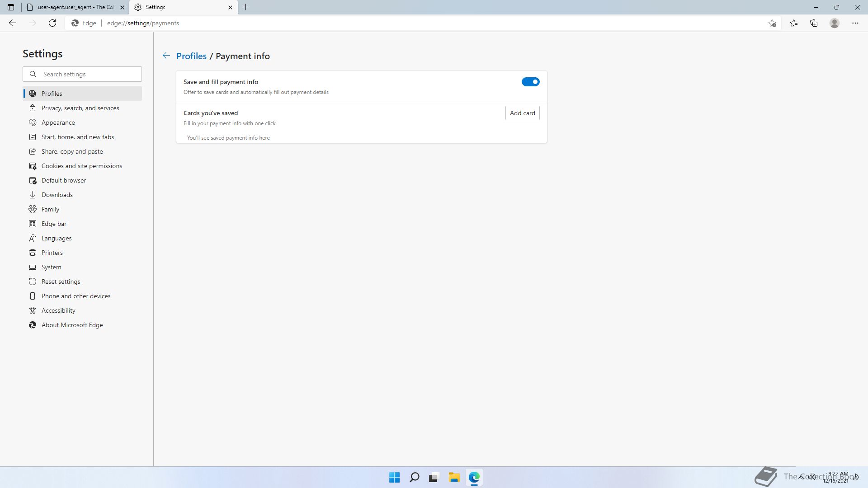Open Settings and more ellipsis menu
Image resolution: width=868 pixels, height=488 pixels.
pos(855,23)
